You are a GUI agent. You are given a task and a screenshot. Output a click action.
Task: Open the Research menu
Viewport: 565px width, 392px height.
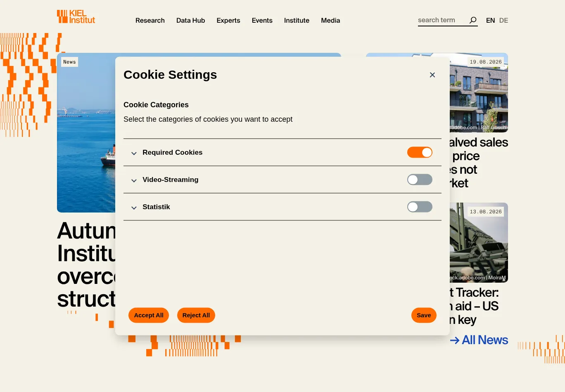click(150, 20)
